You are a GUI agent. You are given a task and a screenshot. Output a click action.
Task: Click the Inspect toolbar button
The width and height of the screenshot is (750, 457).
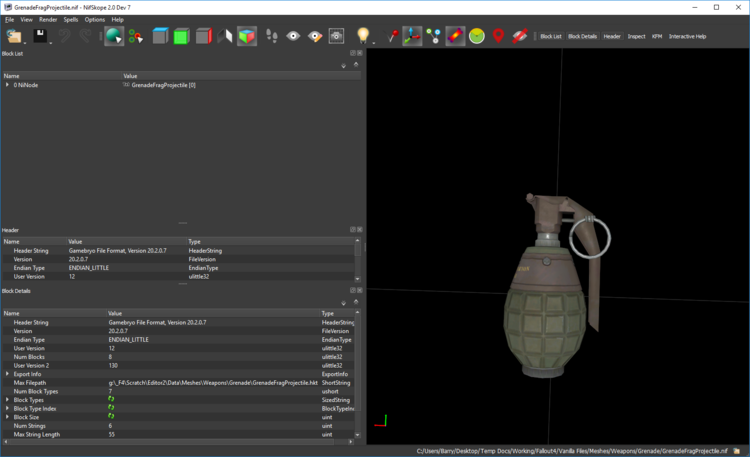636,36
